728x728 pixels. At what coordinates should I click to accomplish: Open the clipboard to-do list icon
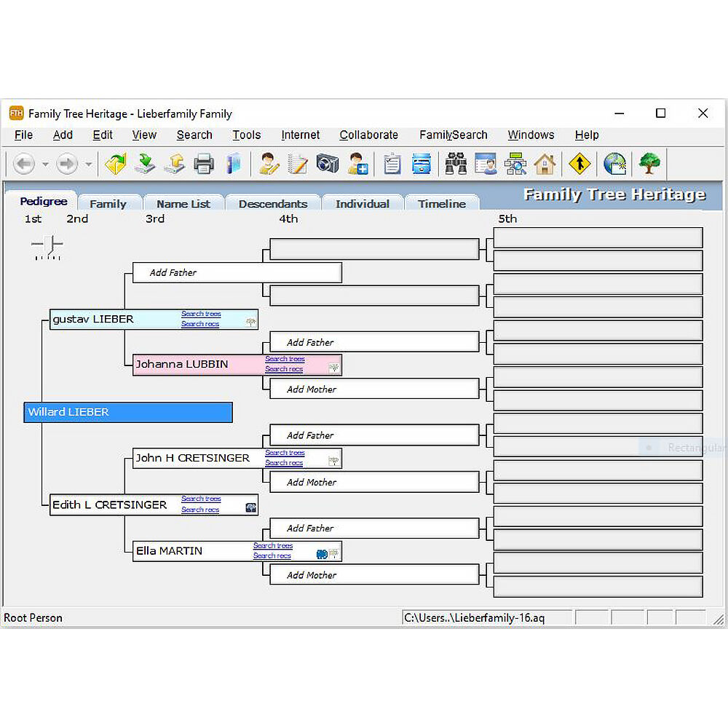[392, 164]
